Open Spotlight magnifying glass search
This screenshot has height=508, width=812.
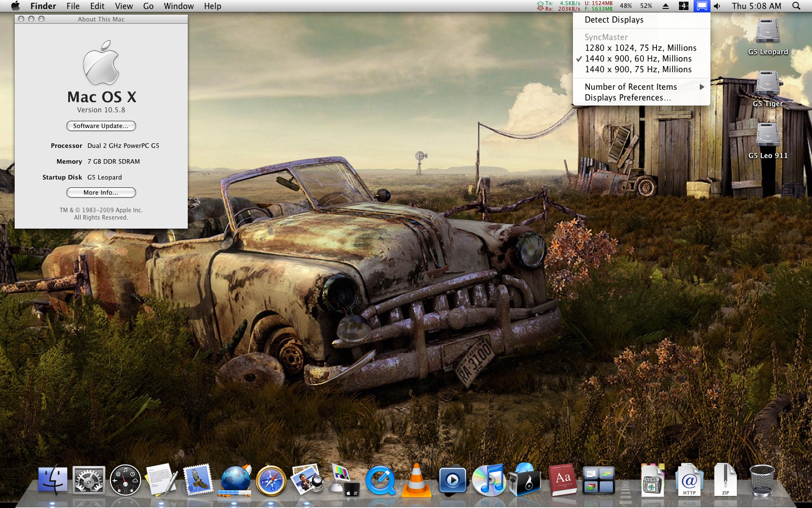click(796, 6)
